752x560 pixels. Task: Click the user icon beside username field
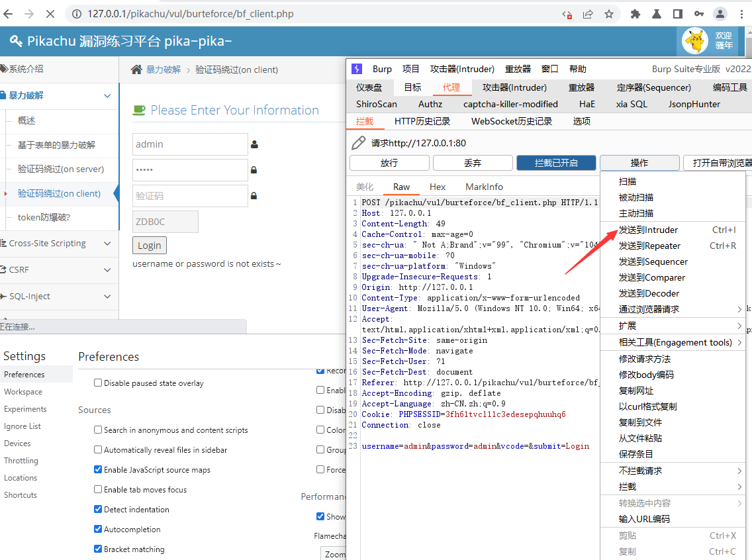click(x=255, y=144)
